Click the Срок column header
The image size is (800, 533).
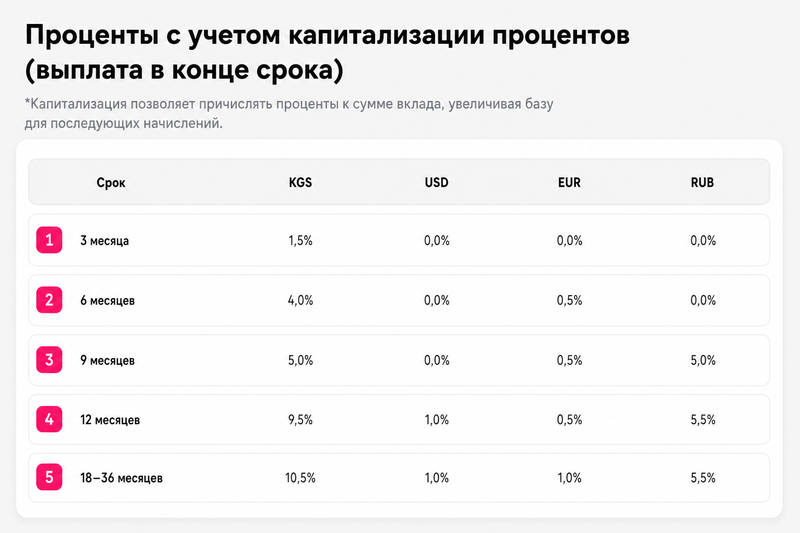click(x=111, y=183)
